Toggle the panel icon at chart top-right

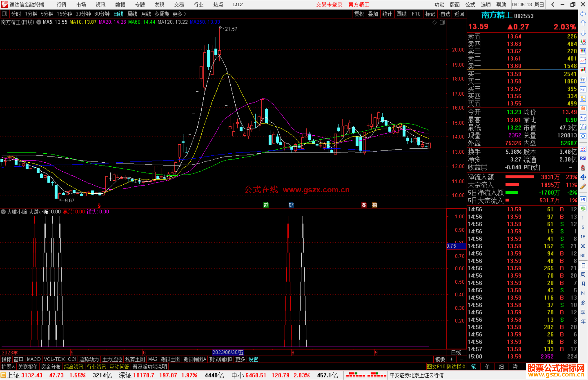442,22
